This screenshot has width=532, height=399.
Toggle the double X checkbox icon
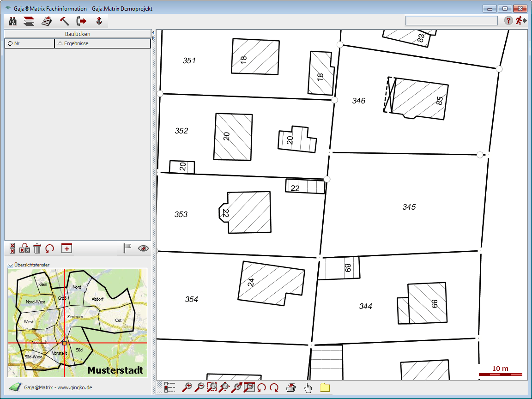click(x=12, y=248)
